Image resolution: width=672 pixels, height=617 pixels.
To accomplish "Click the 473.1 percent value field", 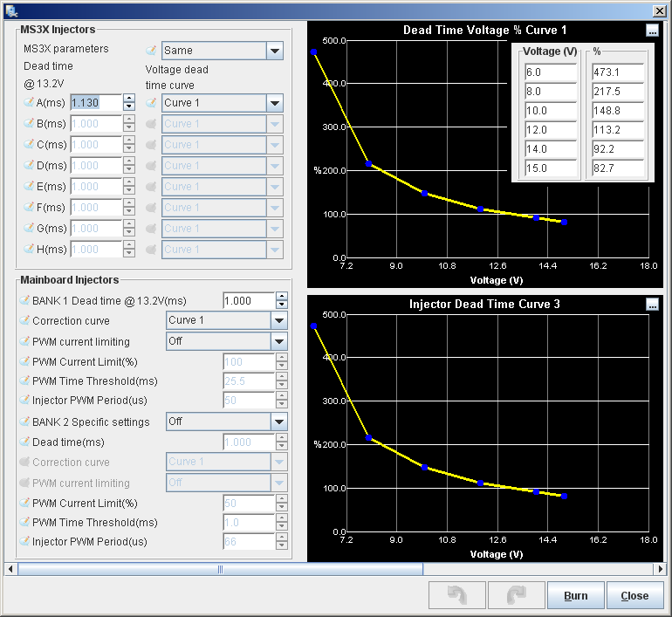I will pos(618,72).
